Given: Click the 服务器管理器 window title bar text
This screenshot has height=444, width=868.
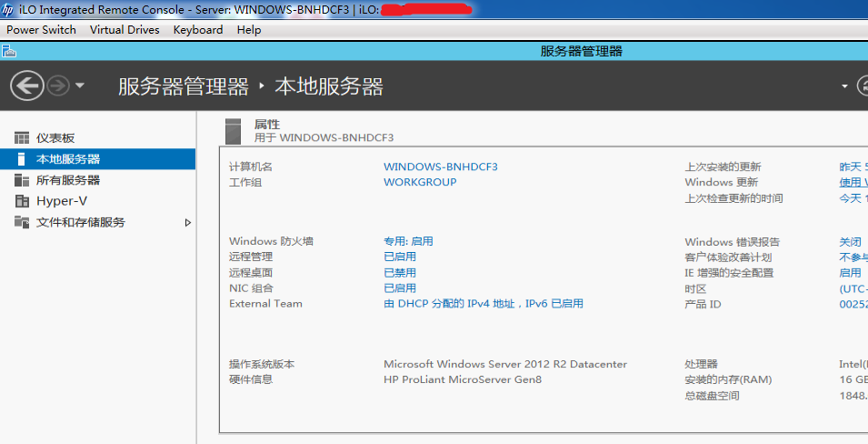Looking at the screenshot, I should (x=582, y=52).
